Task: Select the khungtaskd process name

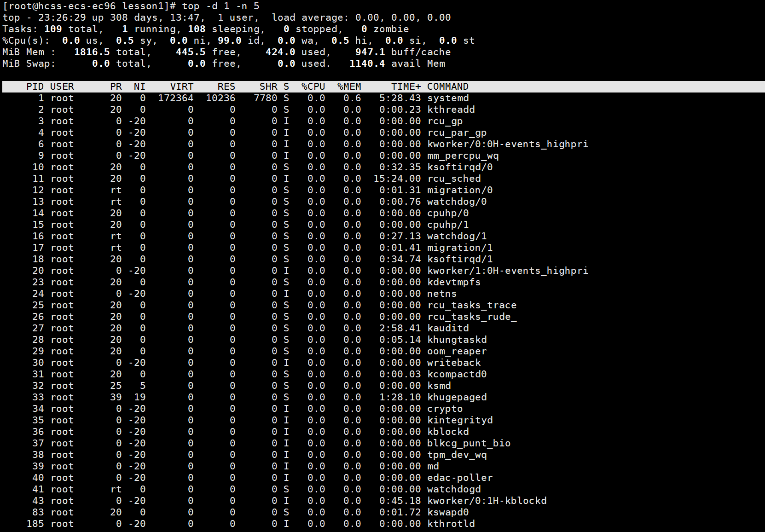Action: [457, 340]
